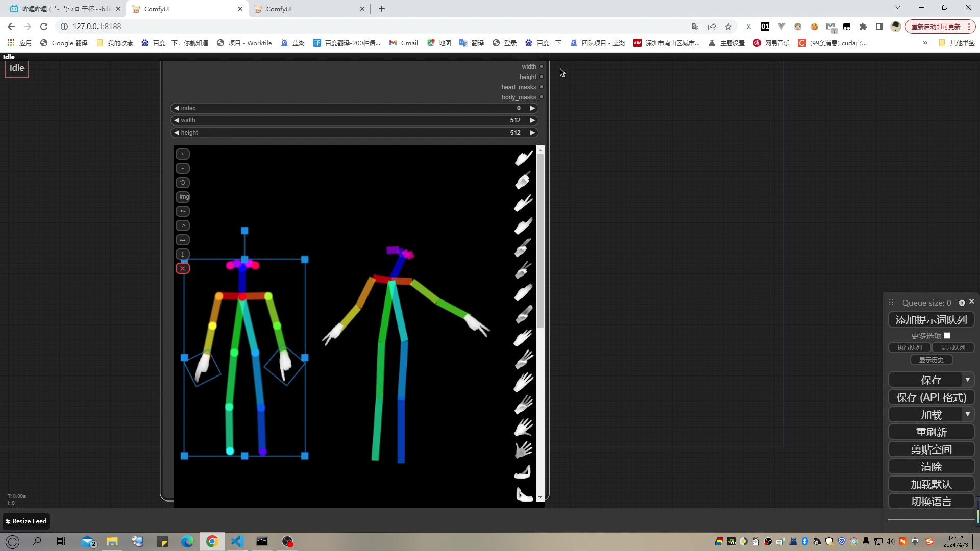The width and height of the screenshot is (980, 551).
Task: Open 加载 (Load) dropdown arrow
Action: (971, 415)
